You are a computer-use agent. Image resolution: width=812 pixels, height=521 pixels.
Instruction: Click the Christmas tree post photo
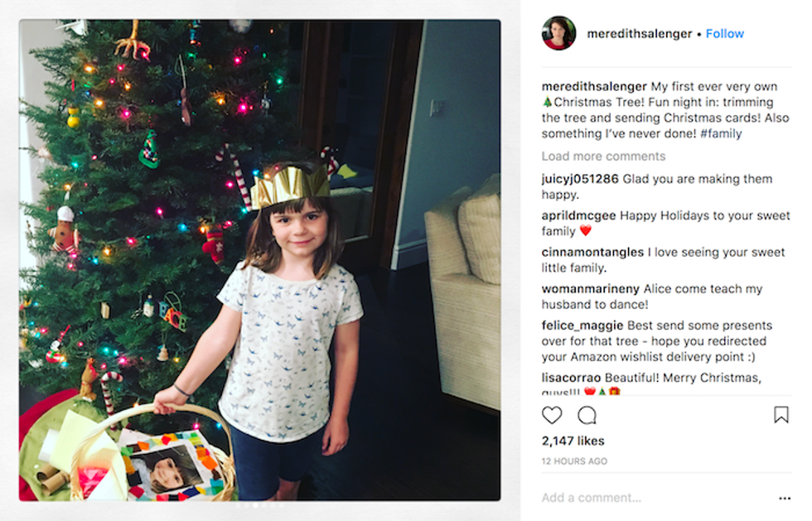(260, 260)
